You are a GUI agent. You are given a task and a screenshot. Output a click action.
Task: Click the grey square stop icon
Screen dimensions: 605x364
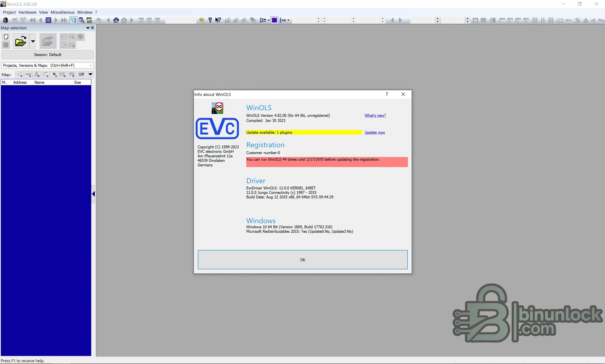(x=6, y=45)
